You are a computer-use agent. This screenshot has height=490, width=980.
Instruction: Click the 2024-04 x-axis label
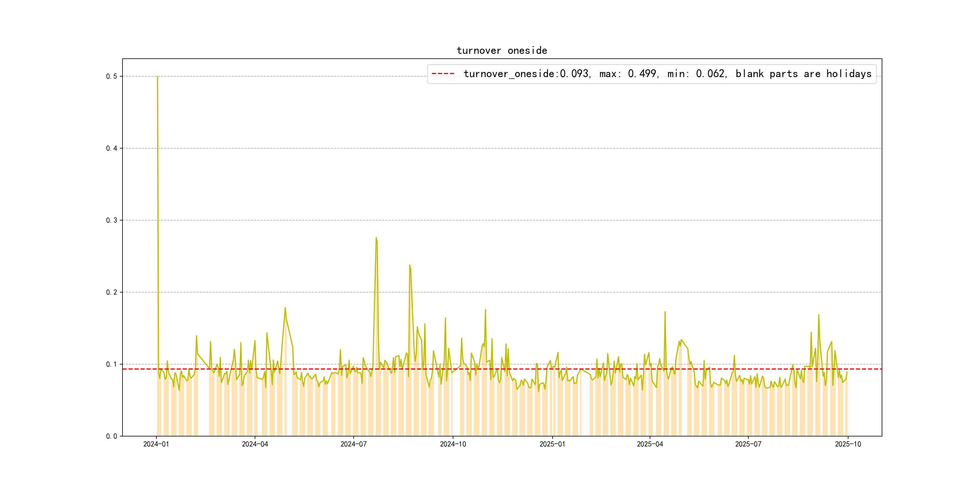pyautogui.click(x=255, y=444)
